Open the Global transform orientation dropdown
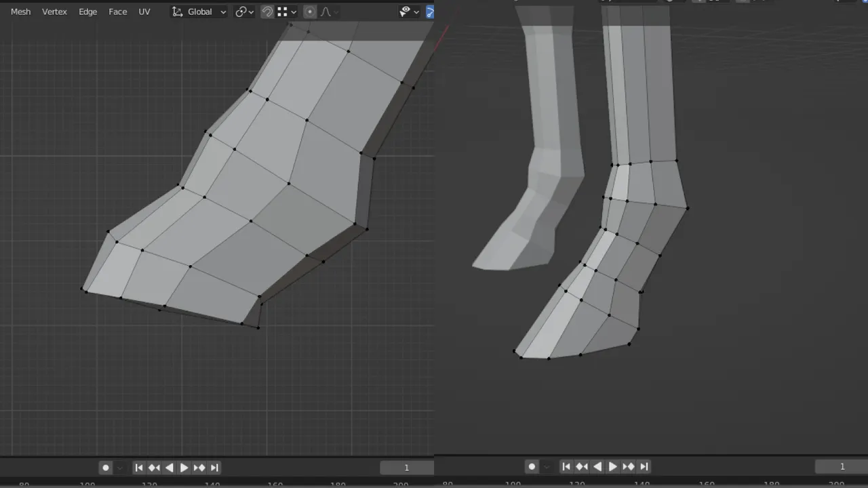 (199, 12)
